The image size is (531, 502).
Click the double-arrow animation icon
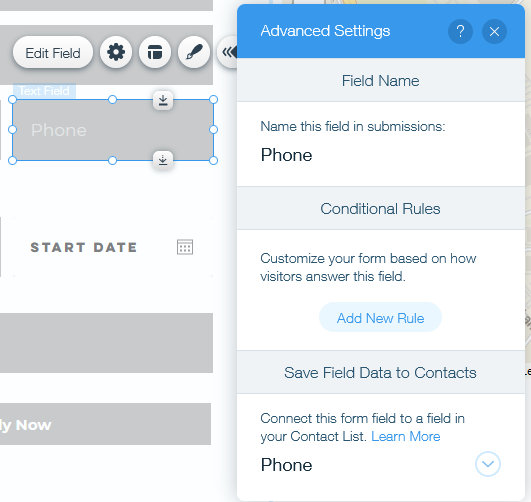pos(228,53)
